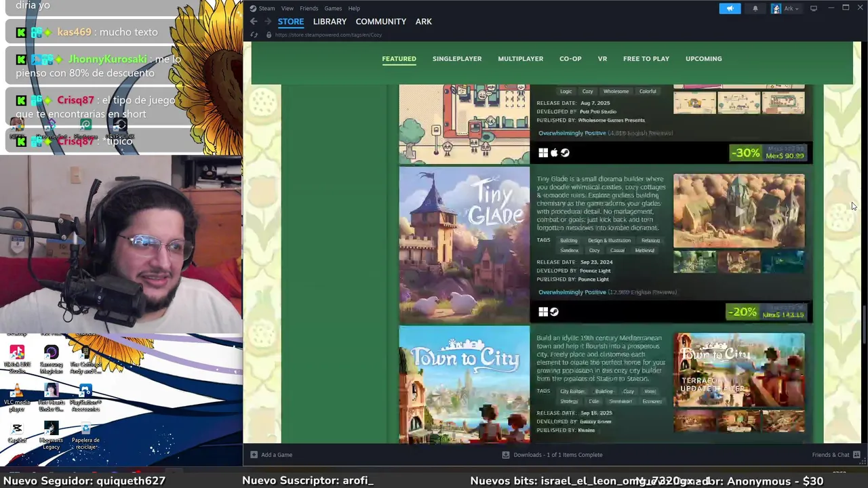Select the SINGLEPLAYER tab

[457, 59]
